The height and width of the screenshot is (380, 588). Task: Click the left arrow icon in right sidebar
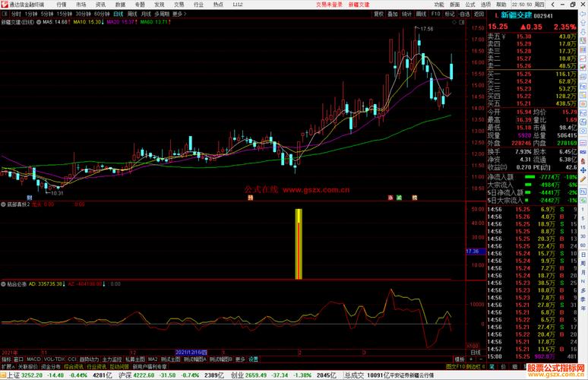(x=583, y=14)
